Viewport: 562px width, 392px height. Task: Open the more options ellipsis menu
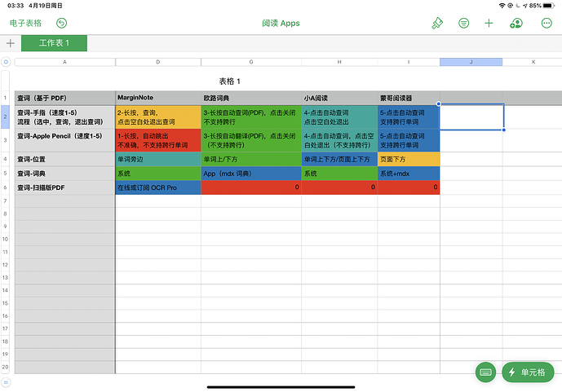pyautogui.click(x=547, y=24)
